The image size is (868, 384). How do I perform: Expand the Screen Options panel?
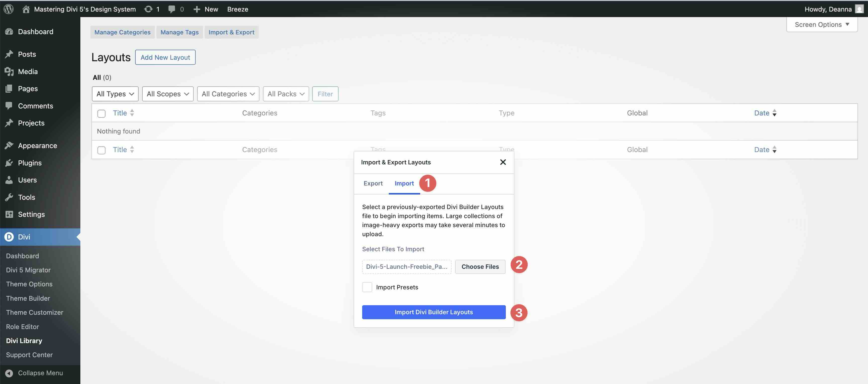[822, 24]
